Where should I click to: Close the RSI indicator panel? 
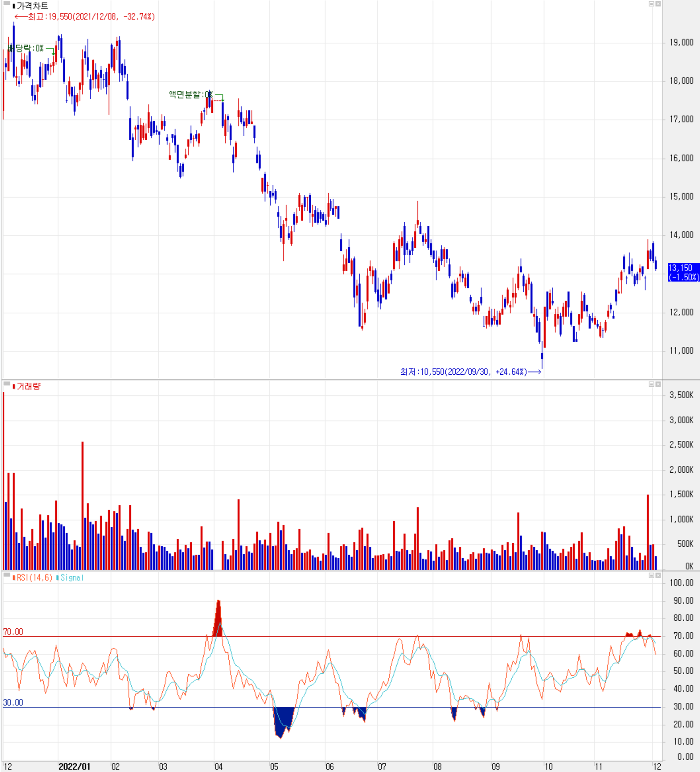tap(658, 575)
